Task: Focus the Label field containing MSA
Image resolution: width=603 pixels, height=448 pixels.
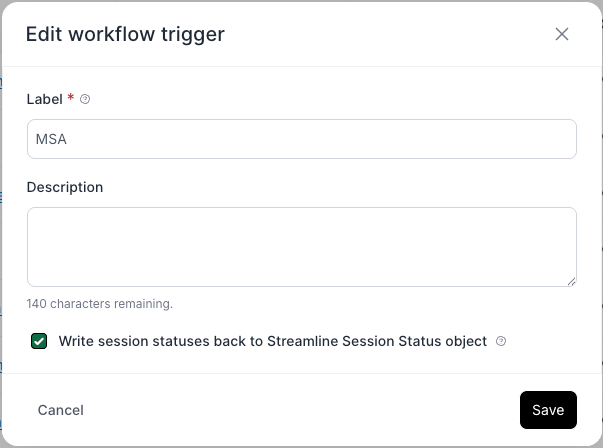Action: coord(300,139)
